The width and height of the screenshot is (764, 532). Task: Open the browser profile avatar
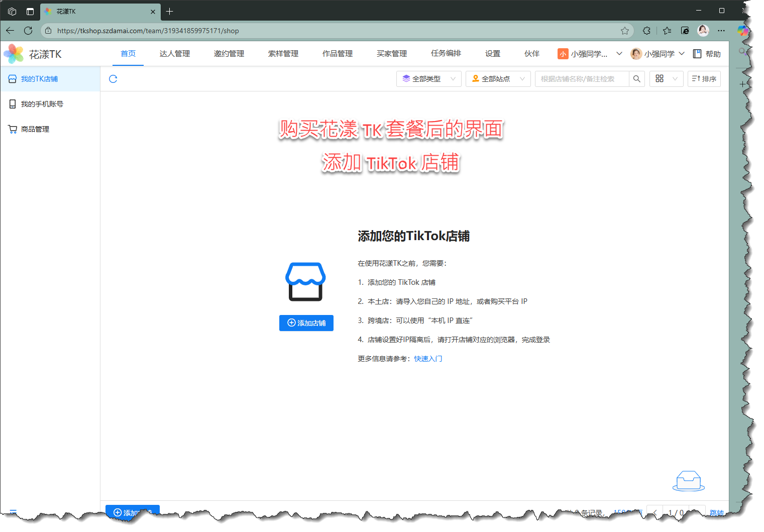click(703, 31)
